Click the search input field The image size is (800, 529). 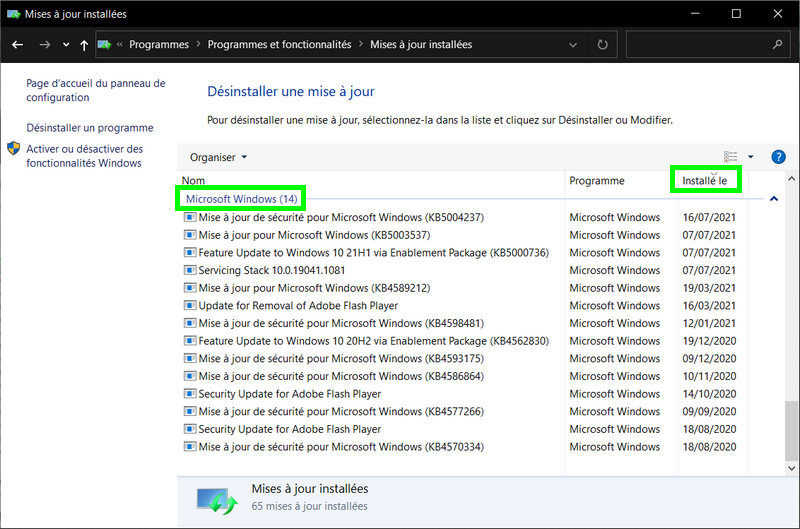pos(698,44)
